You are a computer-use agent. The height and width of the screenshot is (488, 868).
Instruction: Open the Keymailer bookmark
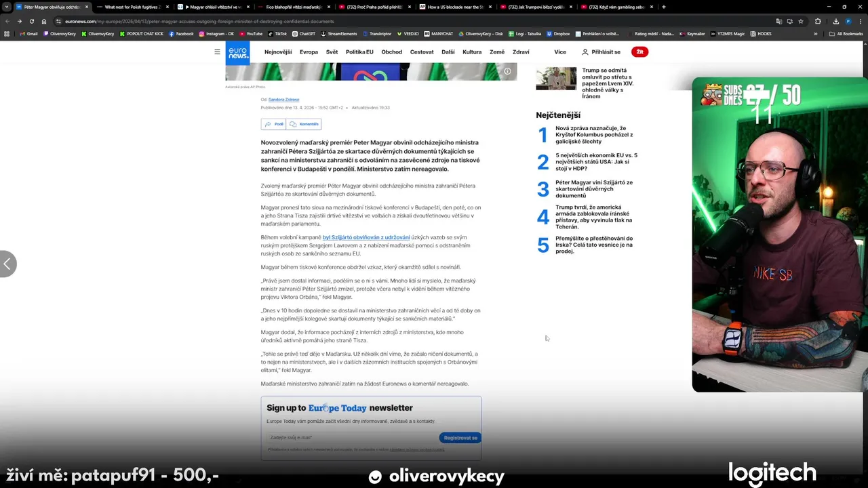click(x=692, y=33)
